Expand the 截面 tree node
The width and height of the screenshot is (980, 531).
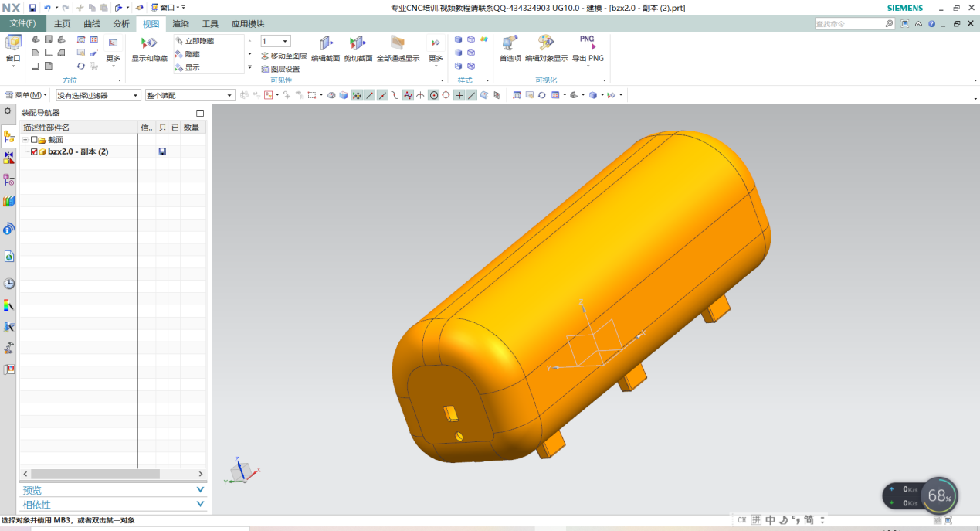point(25,140)
